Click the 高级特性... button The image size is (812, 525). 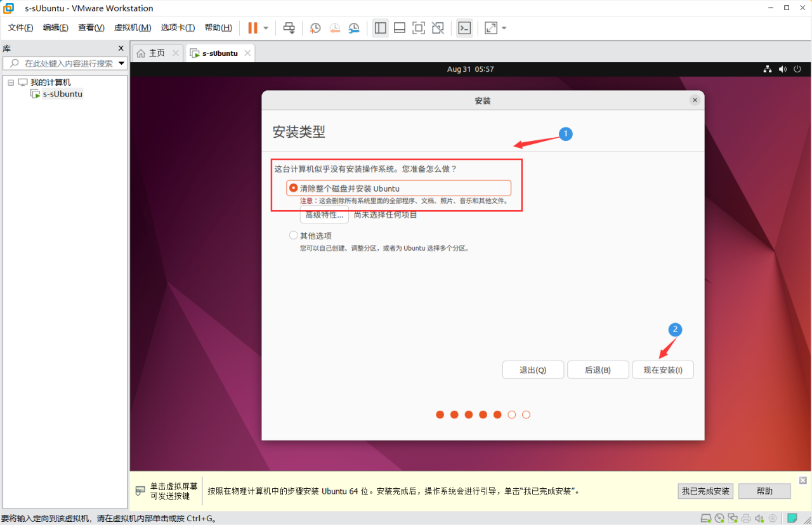point(324,215)
